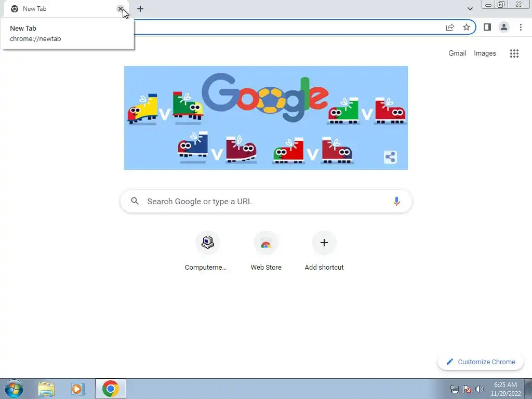Expand the tab search chevron
The image size is (532, 399).
pos(470,9)
